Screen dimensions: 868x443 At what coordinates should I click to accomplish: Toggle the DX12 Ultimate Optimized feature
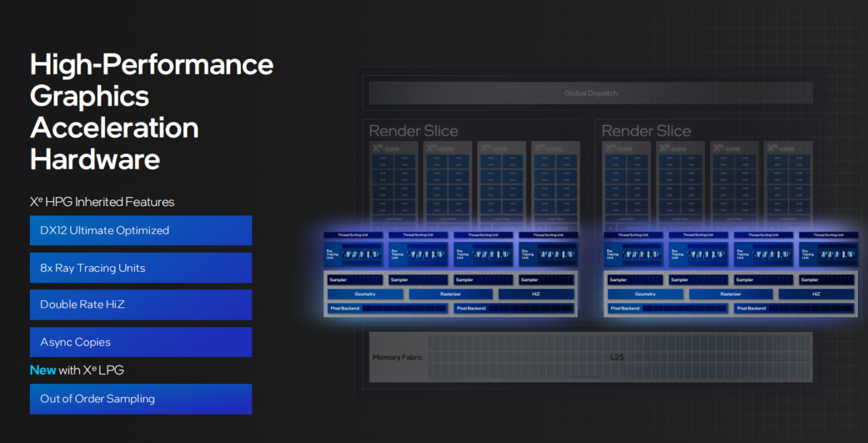coord(140,230)
